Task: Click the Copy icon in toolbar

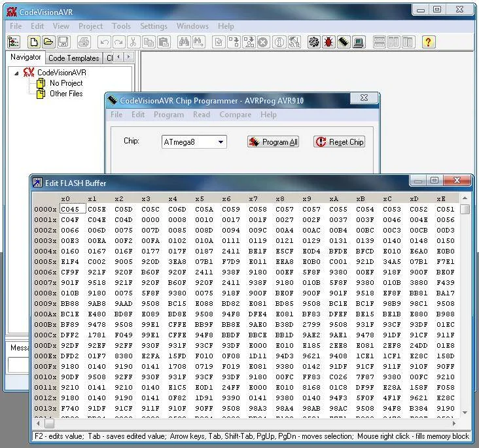Action: pyautogui.click(x=149, y=42)
